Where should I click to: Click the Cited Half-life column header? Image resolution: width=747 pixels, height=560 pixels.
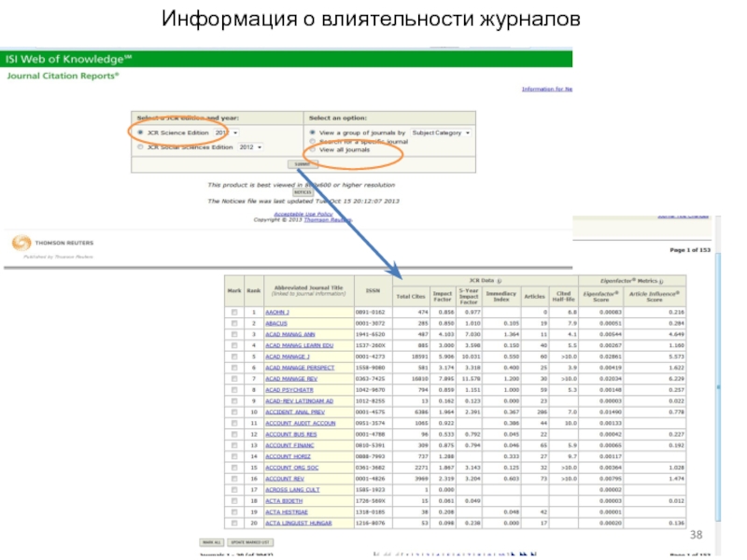(x=564, y=296)
